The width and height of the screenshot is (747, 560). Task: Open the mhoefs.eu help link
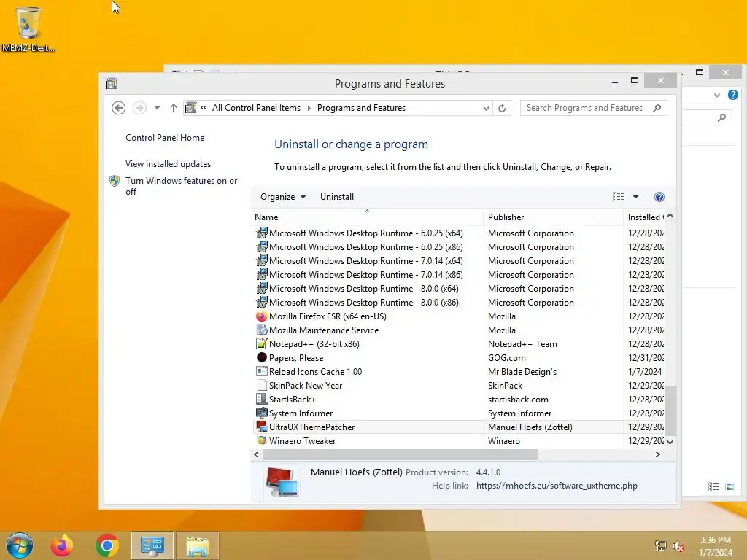[x=557, y=486]
